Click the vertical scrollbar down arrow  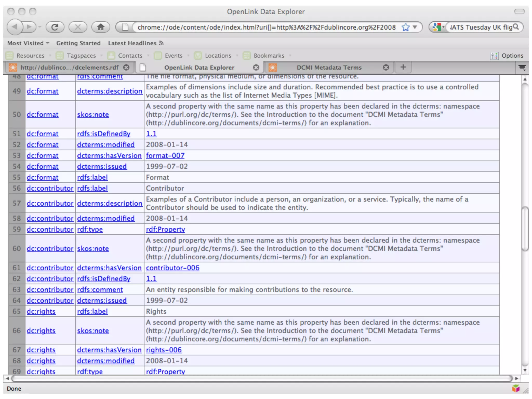(x=525, y=370)
